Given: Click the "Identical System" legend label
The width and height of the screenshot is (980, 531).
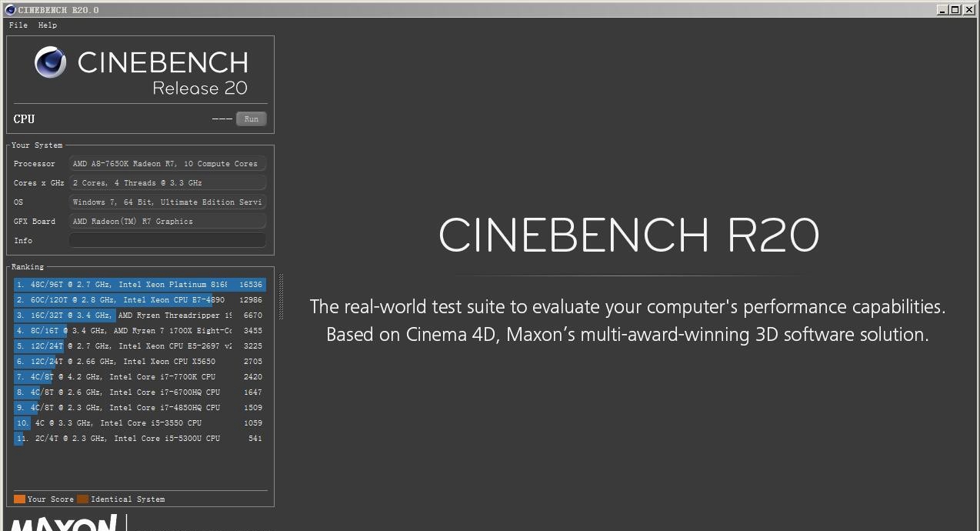Looking at the screenshot, I should [128, 499].
